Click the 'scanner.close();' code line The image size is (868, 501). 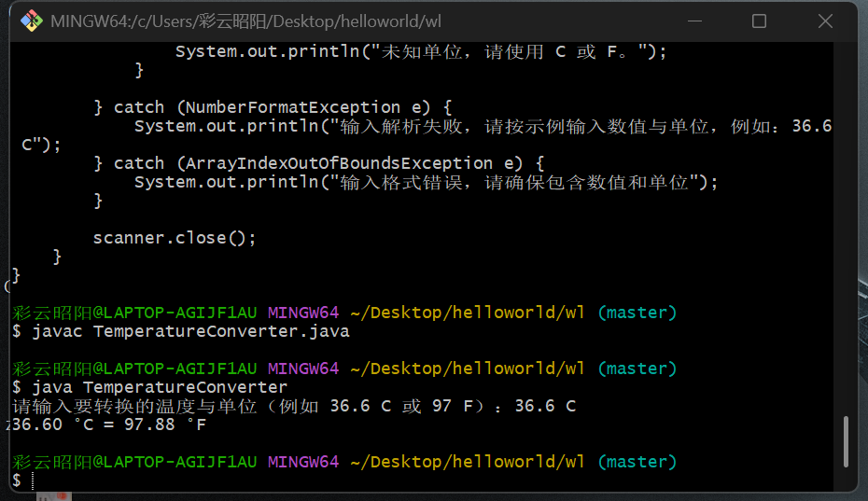pos(175,238)
